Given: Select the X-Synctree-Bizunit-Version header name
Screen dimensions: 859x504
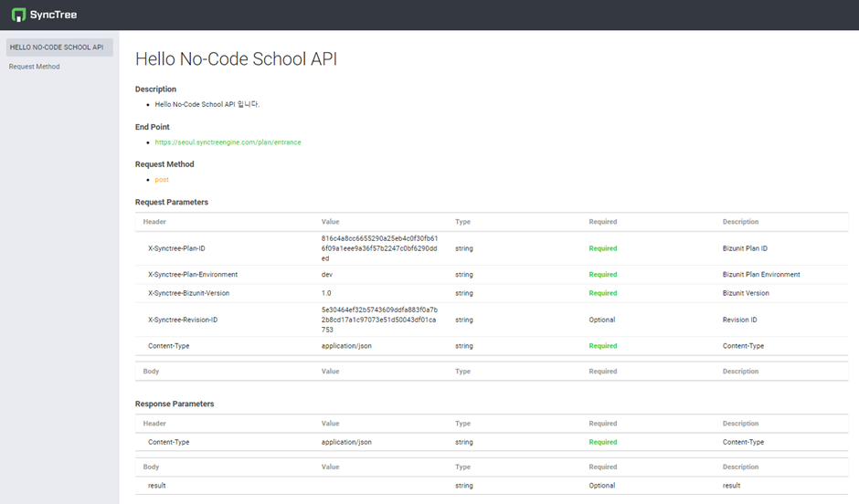Looking at the screenshot, I should tap(188, 293).
